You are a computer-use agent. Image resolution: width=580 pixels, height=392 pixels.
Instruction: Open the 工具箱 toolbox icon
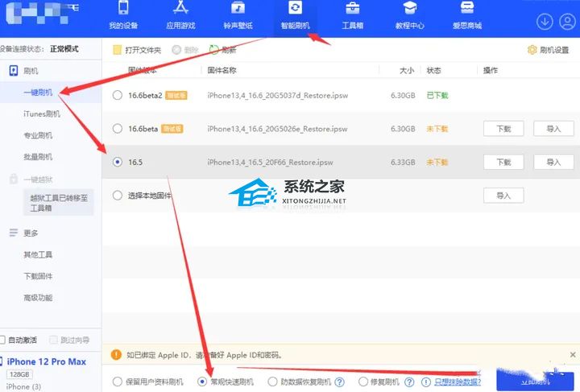pyautogui.click(x=352, y=15)
